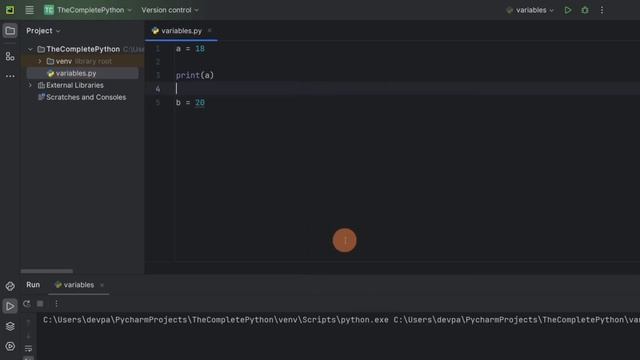This screenshot has width=640, height=360.
Task: Open more tool windows ellipsis in sidebar
Action: 10,76
